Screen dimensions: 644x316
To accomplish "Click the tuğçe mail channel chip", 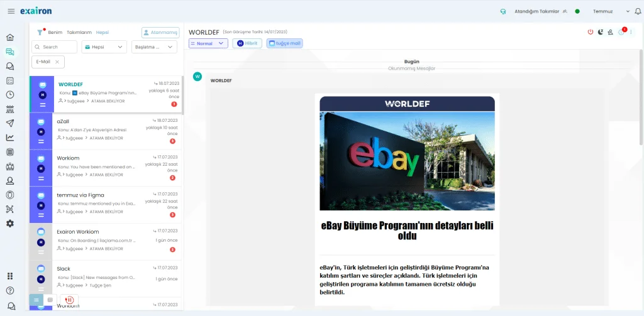I will tap(285, 43).
